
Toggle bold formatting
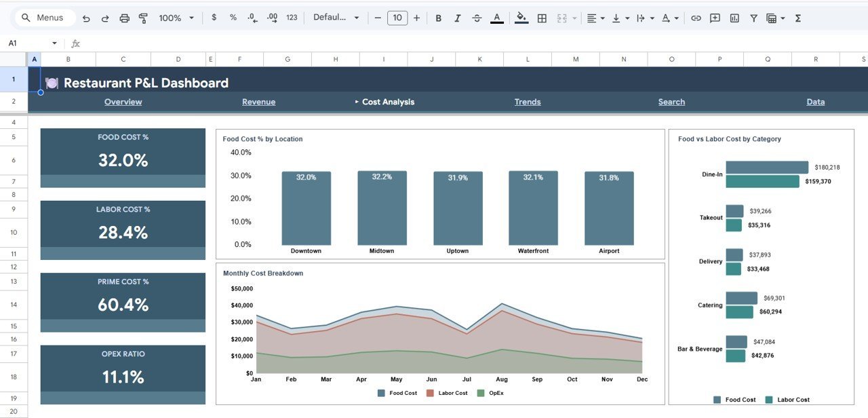pyautogui.click(x=438, y=18)
